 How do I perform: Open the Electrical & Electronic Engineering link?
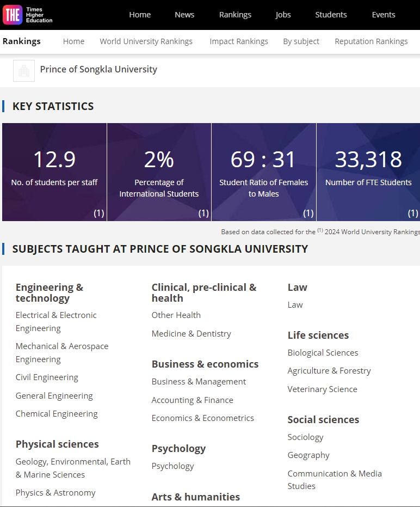56,322
